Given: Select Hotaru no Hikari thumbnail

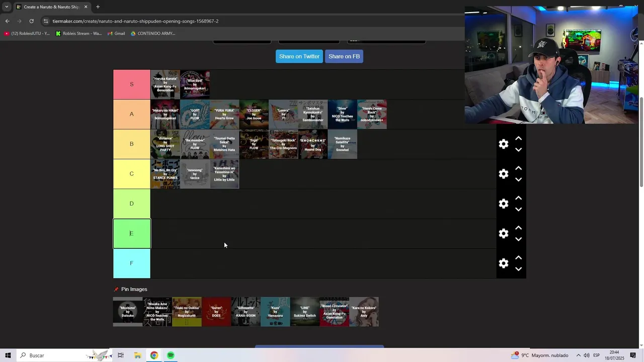Looking at the screenshot, I should tap(165, 114).
